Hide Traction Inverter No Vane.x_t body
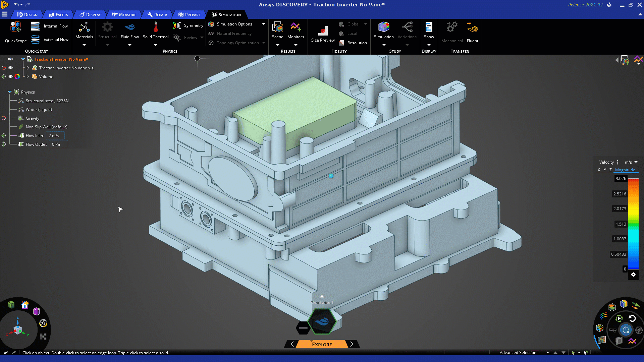The image size is (644, 362). click(10, 68)
